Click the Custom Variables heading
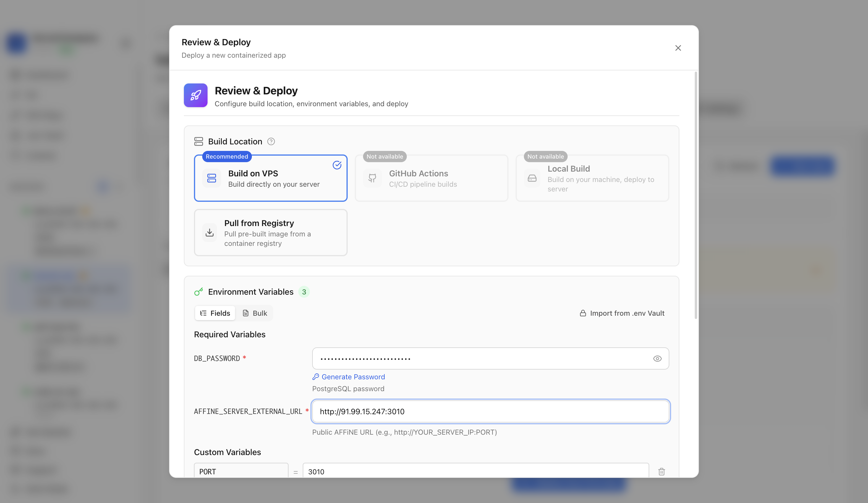 tap(227, 452)
